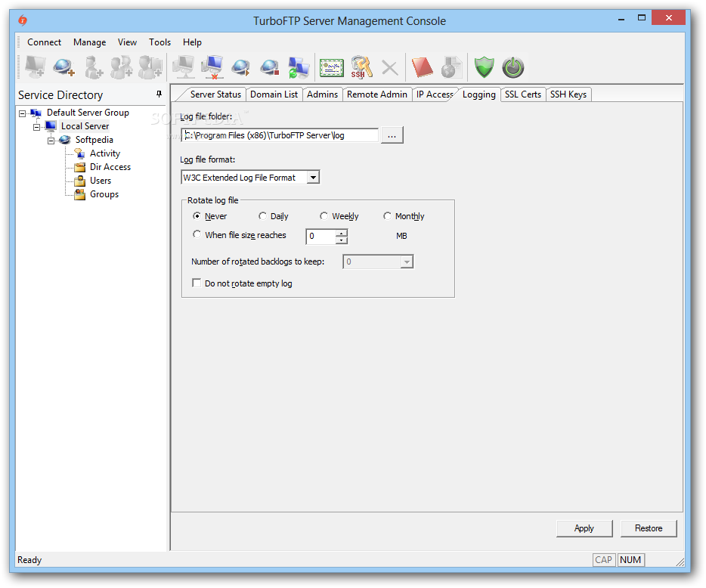Image resolution: width=706 pixels, height=588 pixels.
Task: Select the Never rotation option
Action: click(x=197, y=216)
